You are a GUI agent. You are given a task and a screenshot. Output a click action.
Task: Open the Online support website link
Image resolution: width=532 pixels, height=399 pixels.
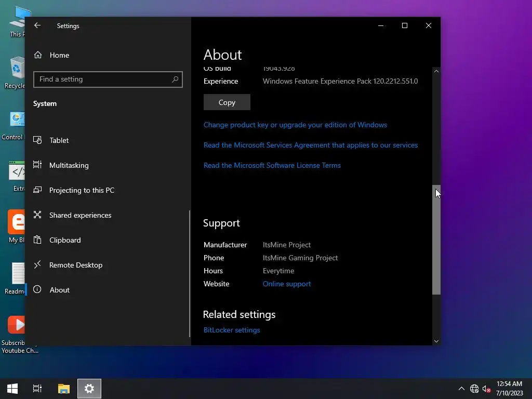(x=287, y=284)
